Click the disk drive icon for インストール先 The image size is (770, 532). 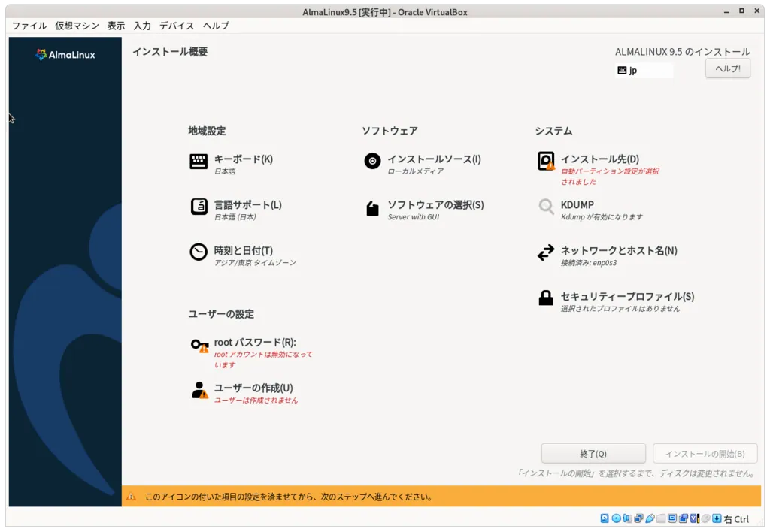click(x=546, y=161)
